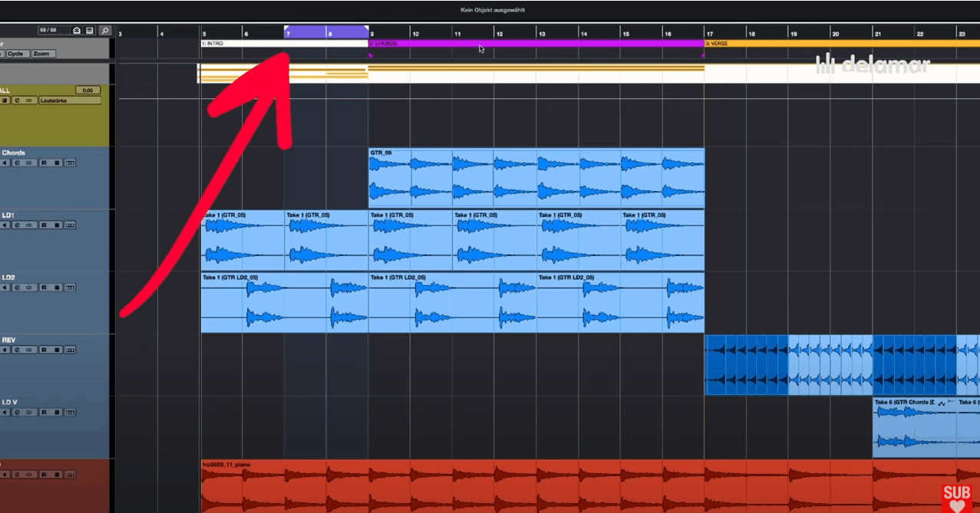Click the link icon on the REV track

(x=29, y=350)
